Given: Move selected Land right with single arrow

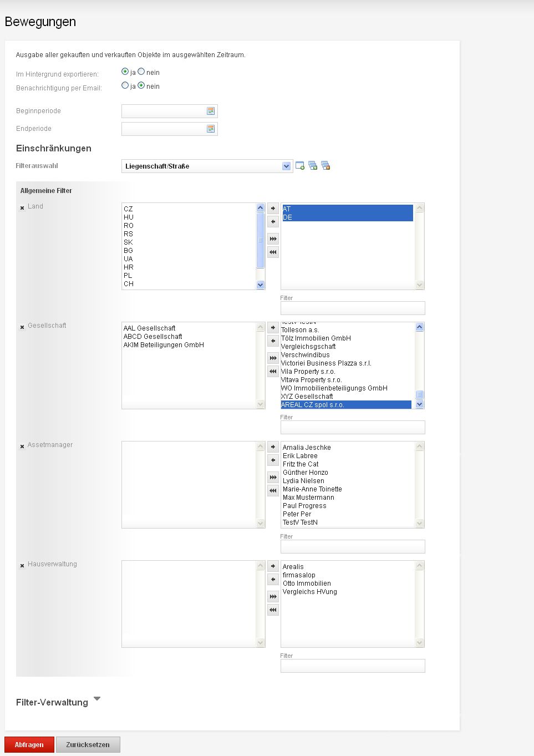Looking at the screenshot, I should click(273, 209).
